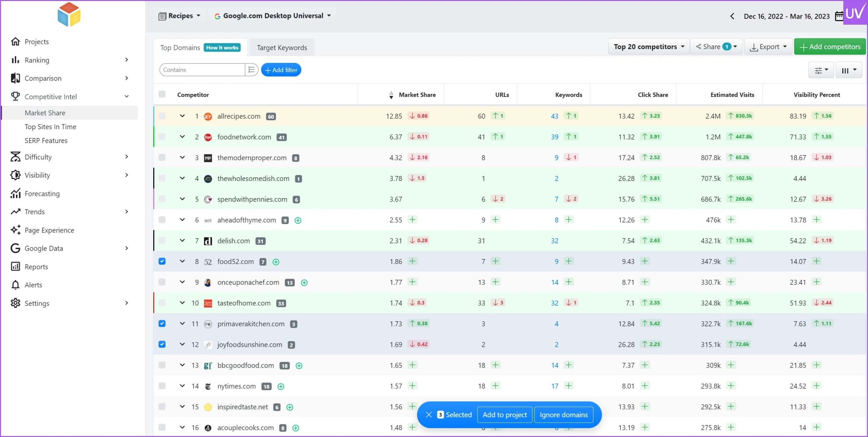Collapse the Competitive Intel menu chevron
Image resolution: width=868 pixels, height=437 pixels.
click(126, 97)
